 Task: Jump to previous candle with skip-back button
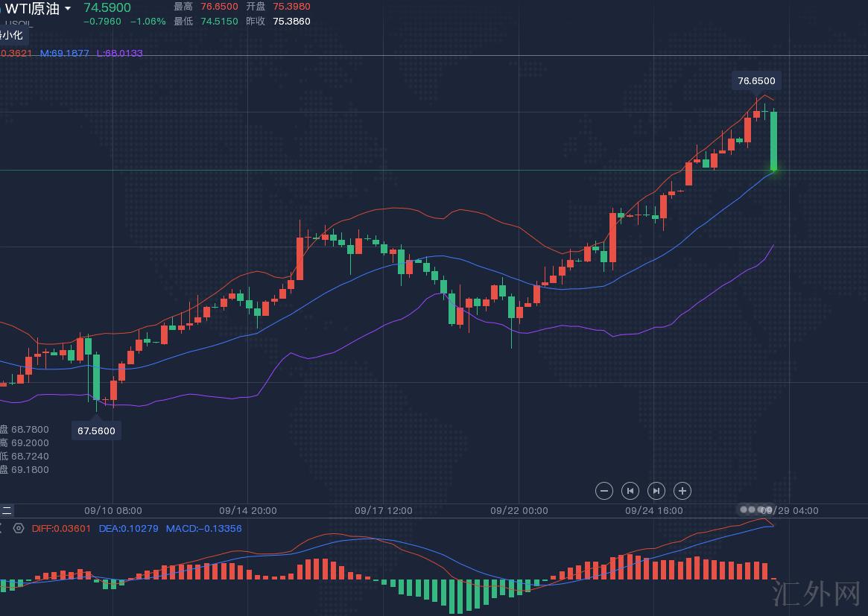pos(630,490)
